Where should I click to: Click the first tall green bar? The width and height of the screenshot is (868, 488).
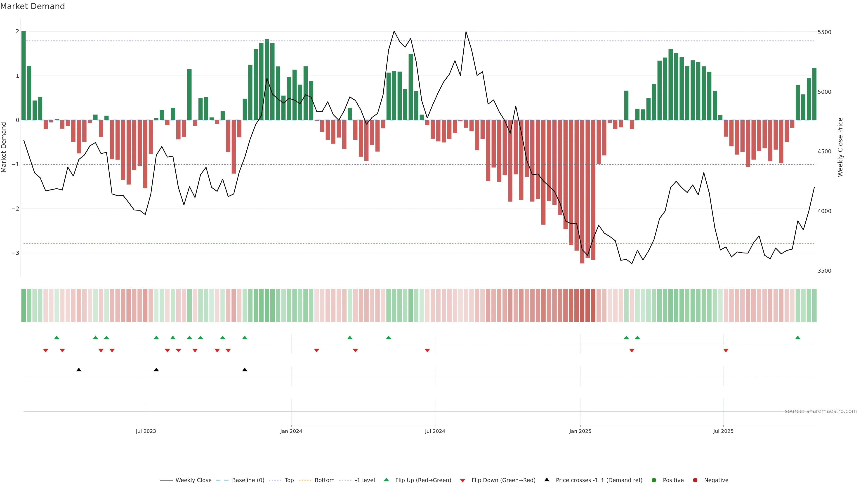(24, 75)
